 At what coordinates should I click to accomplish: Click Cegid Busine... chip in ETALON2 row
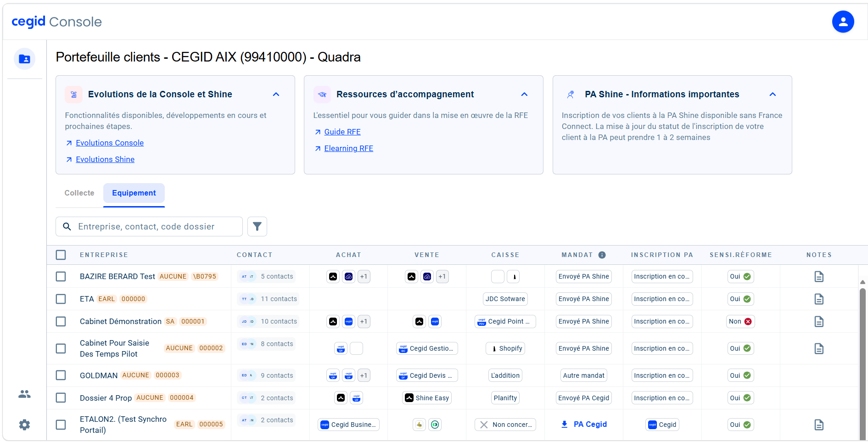coord(348,425)
